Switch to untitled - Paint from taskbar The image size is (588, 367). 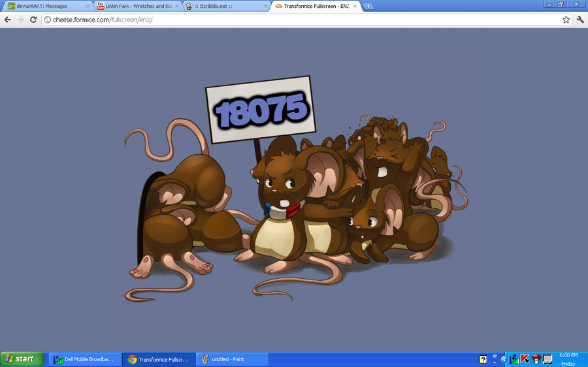233,360
